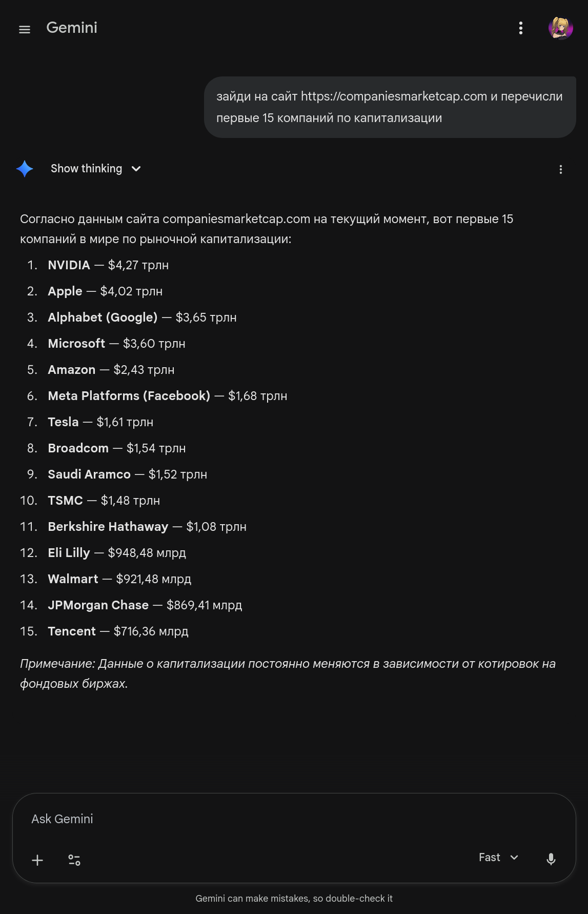This screenshot has height=914, width=588.
Task: Expand the Show thinking section
Action: coord(95,169)
